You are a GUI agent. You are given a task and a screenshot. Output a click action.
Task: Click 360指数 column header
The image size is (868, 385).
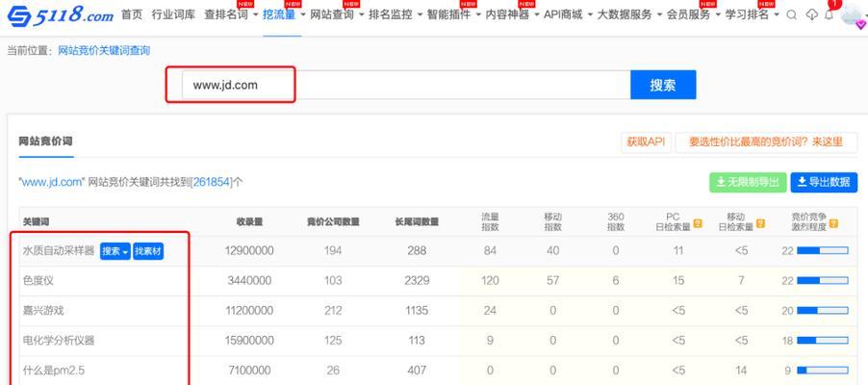pos(616,222)
